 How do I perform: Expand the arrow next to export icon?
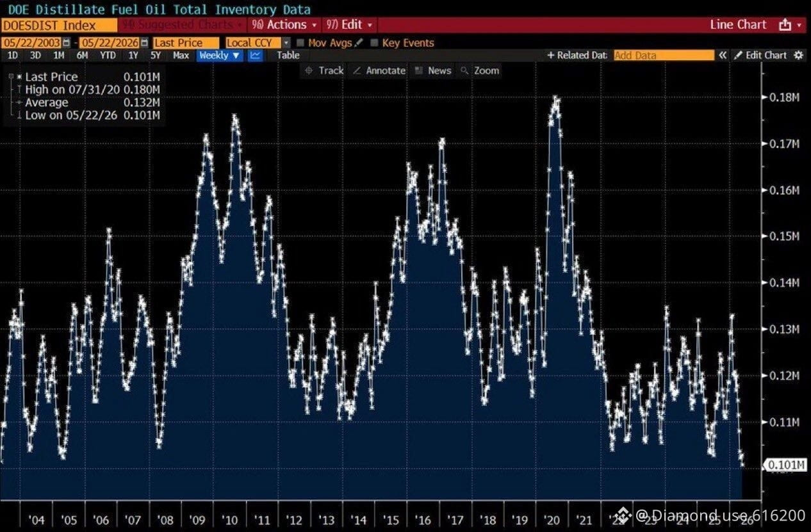(799, 26)
